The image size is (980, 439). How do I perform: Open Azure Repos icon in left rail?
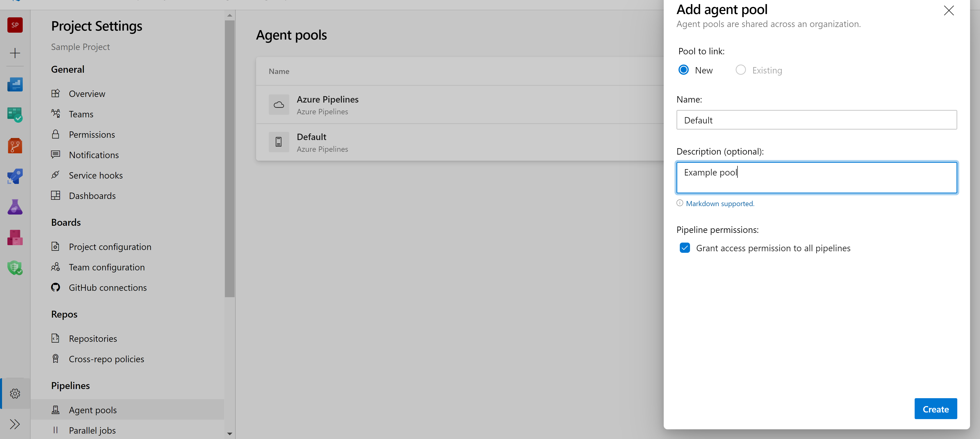coord(15,146)
